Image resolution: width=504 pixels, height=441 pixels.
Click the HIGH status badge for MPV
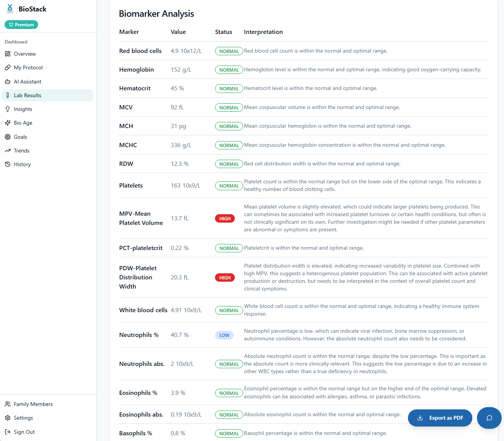(225, 218)
